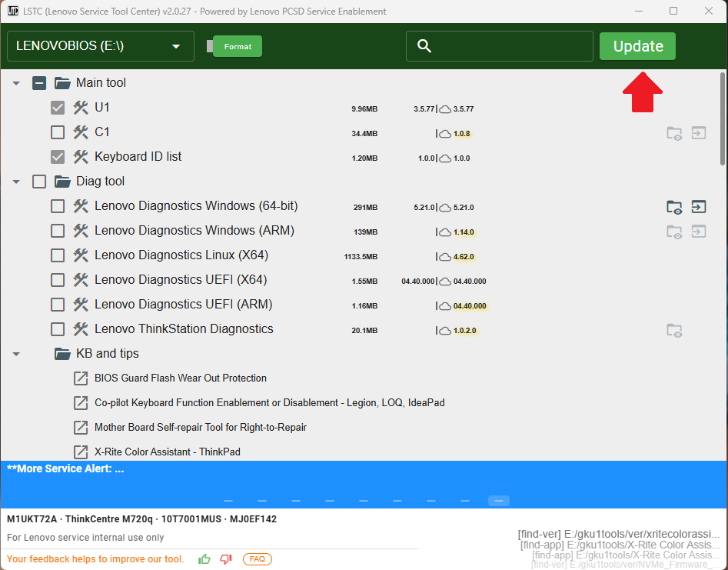Open Mother Board Self-repair Tool entry
Image resolution: width=728 pixels, height=570 pixels.
pyautogui.click(x=200, y=427)
